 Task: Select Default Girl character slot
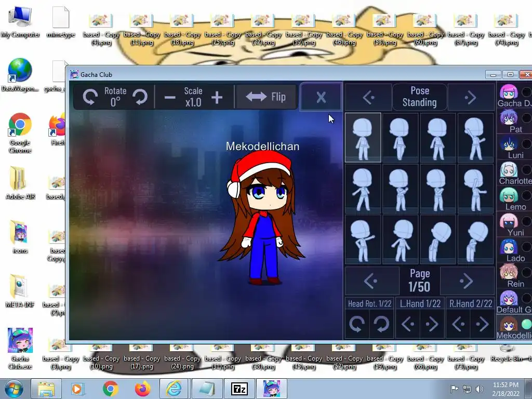514,301
